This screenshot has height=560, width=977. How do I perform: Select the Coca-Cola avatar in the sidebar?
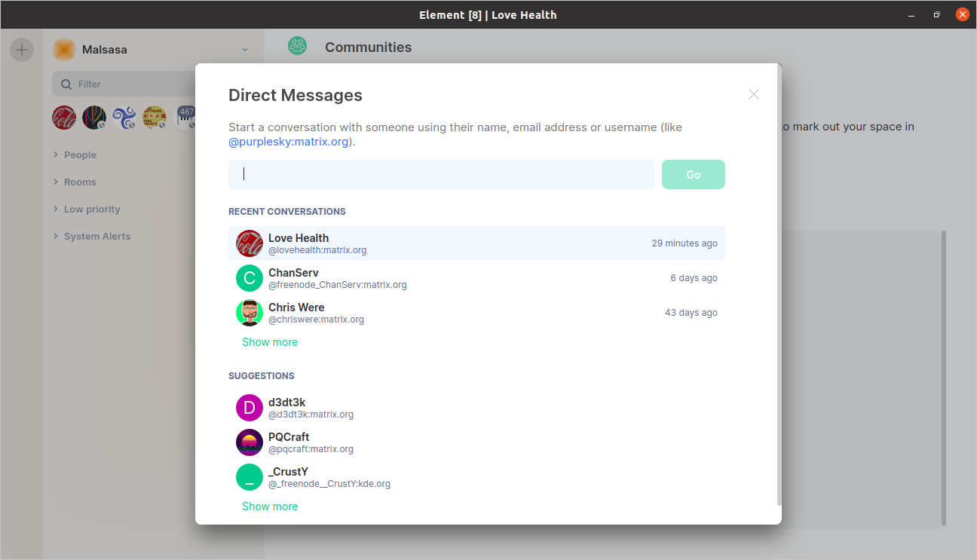(64, 117)
